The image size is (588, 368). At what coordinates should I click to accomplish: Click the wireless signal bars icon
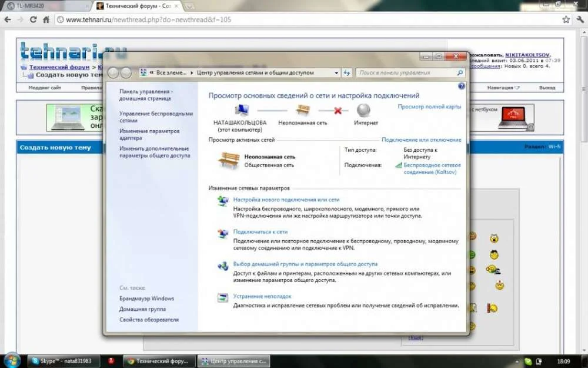coord(399,165)
